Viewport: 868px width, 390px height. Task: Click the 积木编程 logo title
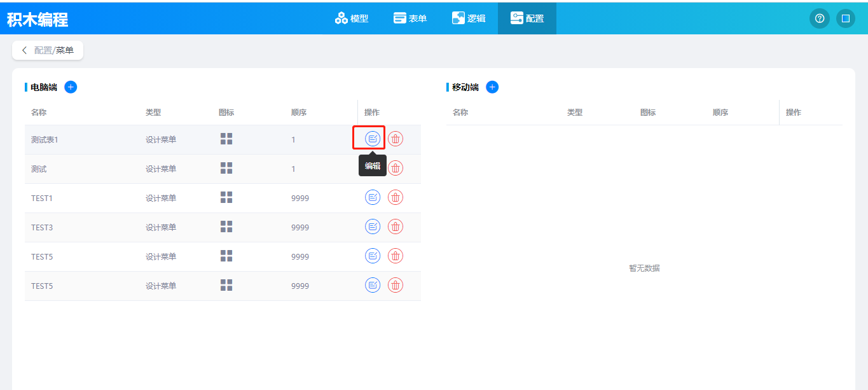38,20
